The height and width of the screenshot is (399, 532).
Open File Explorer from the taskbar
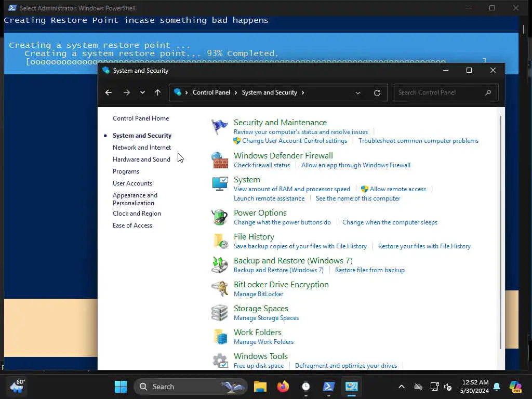(260, 387)
